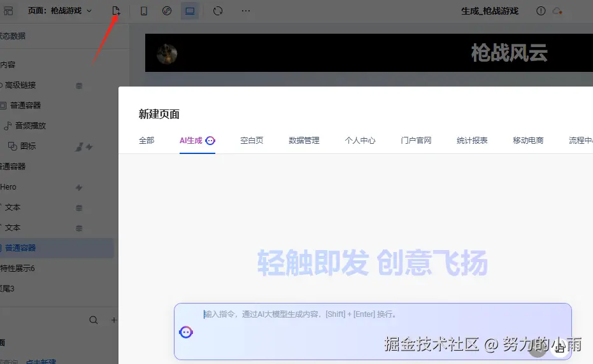Switch to the 统计报表 tab
Viewport: 593px width, 364px height.
472,140
